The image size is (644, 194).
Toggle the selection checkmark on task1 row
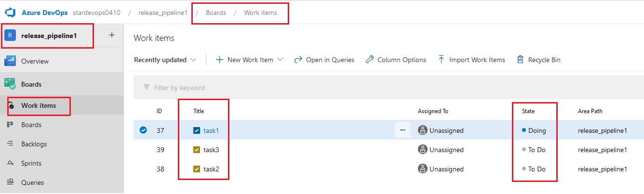pos(143,130)
